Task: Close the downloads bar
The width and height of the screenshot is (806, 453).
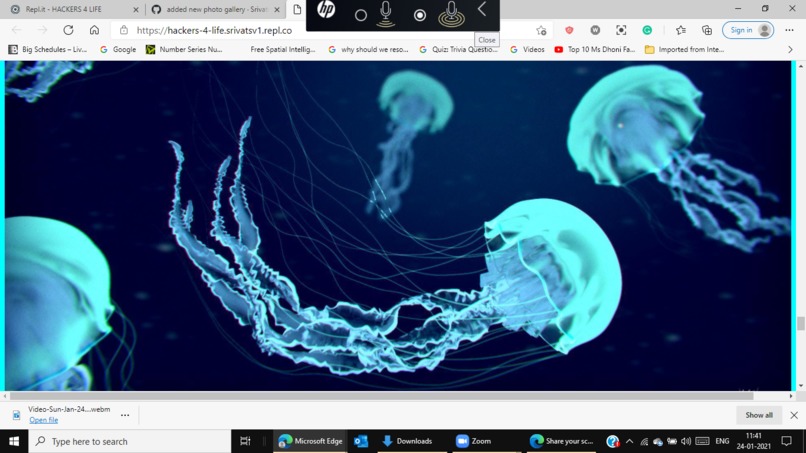Action: (794, 415)
